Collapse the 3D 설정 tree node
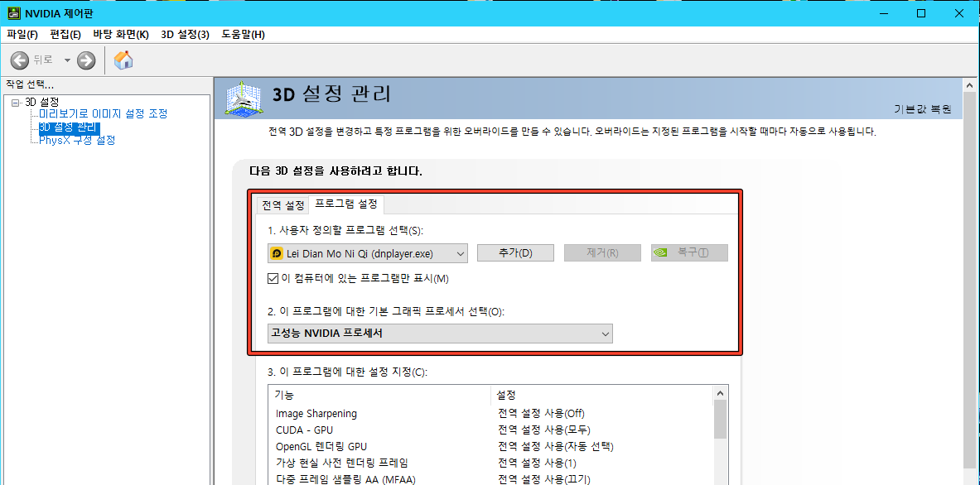 pos(16,103)
